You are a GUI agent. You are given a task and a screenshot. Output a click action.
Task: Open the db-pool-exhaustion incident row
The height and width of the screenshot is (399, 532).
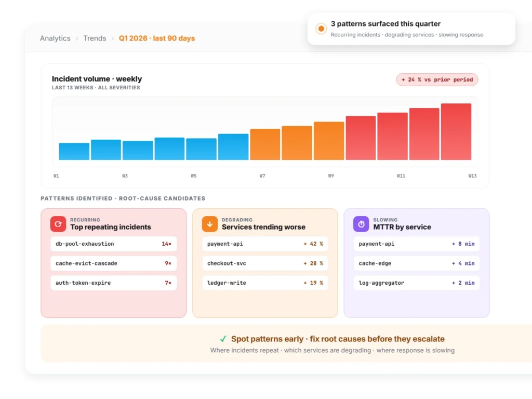coord(114,244)
